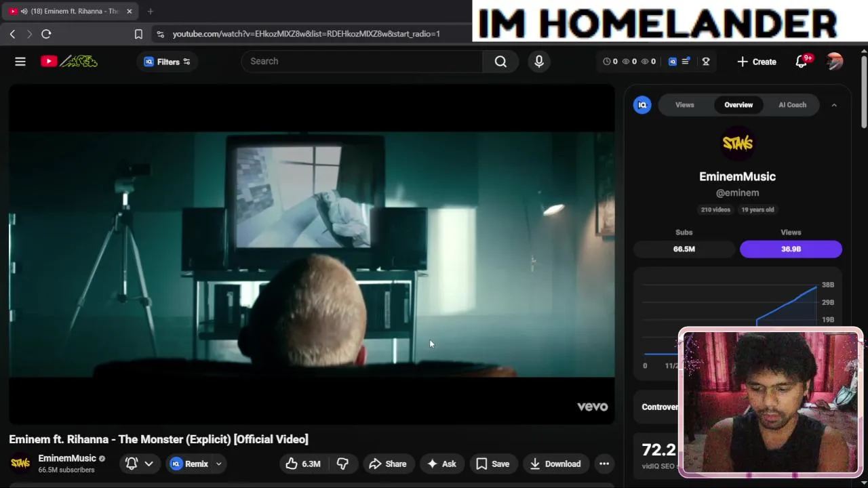Image resolution: width=868 pixels, height=488 pixels.
Task: Reload the page
Action: [46, 34]
